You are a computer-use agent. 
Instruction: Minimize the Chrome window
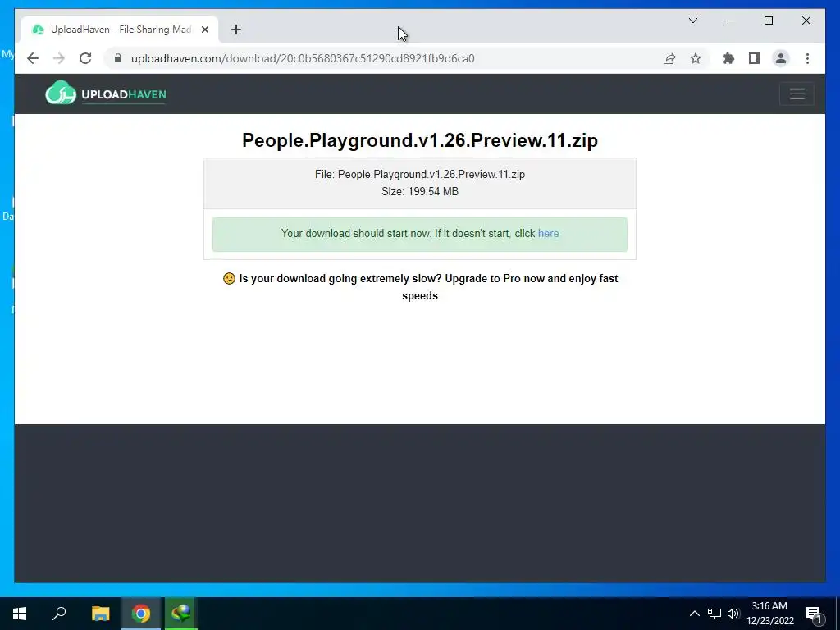(731, 21)
